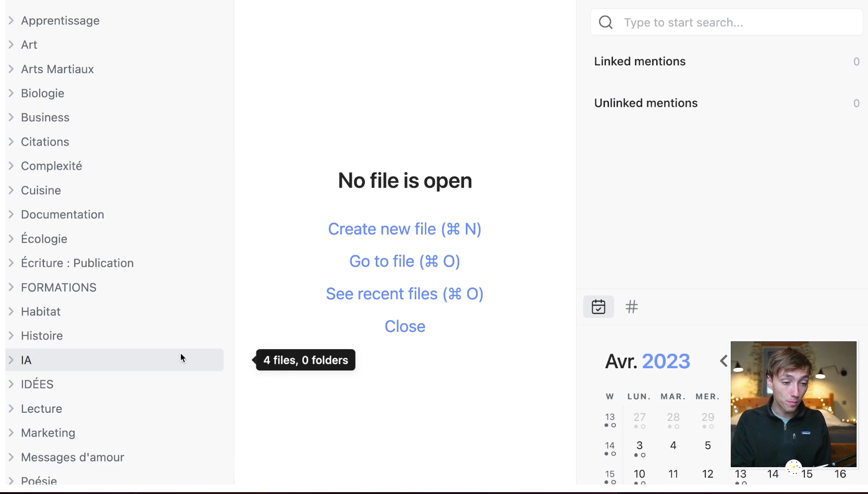Image resolution: width=868 pixels, height=494 pixels.
Task: Go to previous month with left arrow
Action: point(723,361)
